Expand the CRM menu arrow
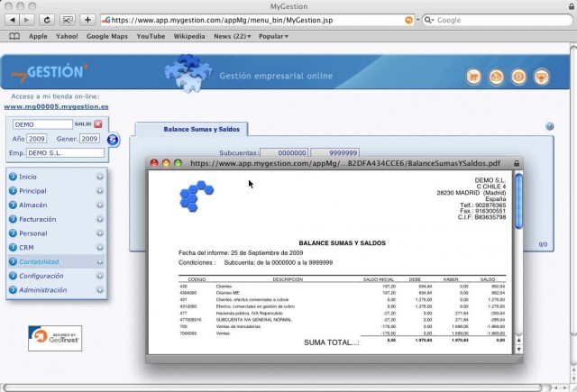Image resolution: width=577 pixels, height=392 pixels. [x=100, y=248]
